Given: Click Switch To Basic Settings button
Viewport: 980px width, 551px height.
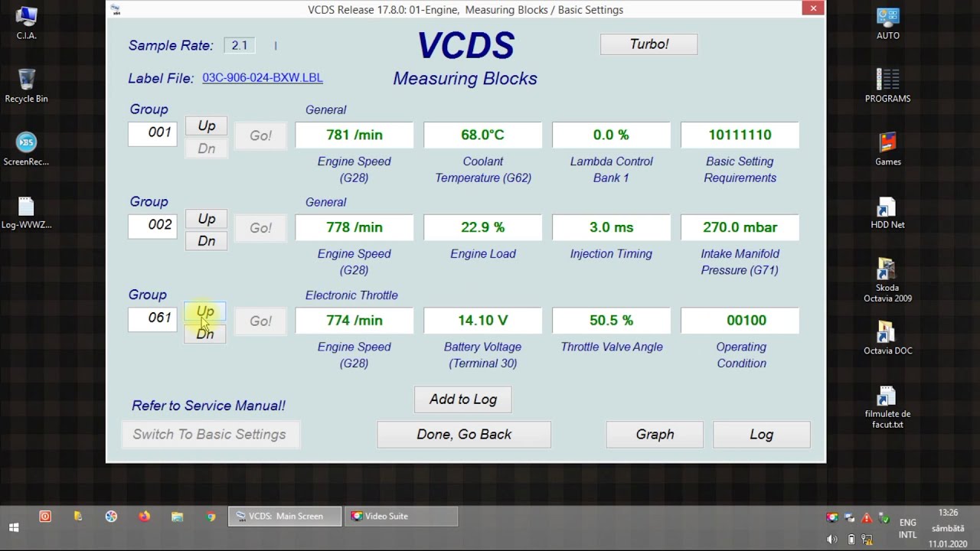Looking at the screenshot, I should point(210,435).
